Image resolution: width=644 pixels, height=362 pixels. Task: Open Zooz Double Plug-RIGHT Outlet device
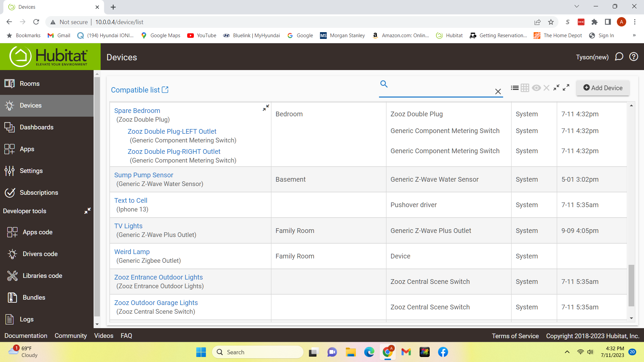174,152
